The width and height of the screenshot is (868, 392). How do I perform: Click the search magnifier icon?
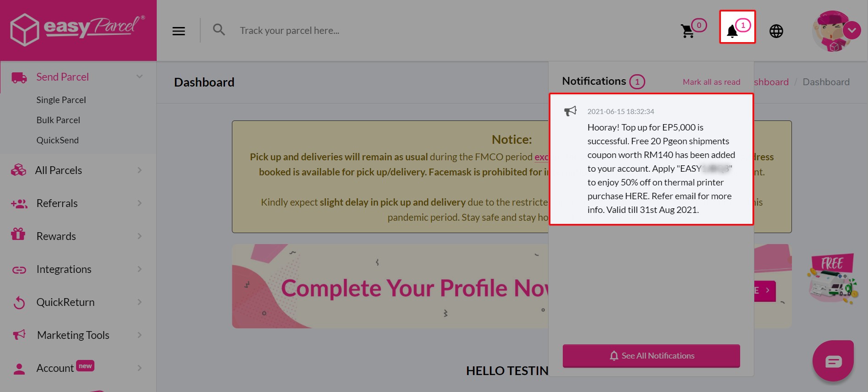(219, 30)
